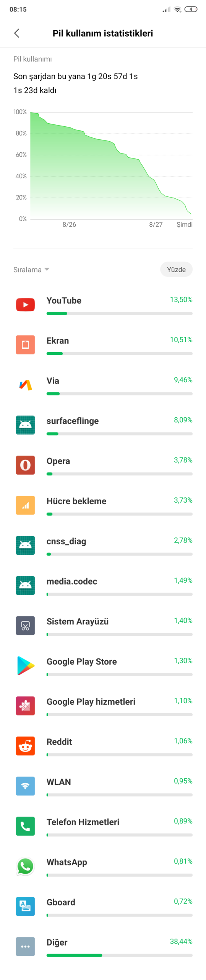The image size is (206, 980).
Task: Tap the Via browser icon
Action: [x=25, y=385]
